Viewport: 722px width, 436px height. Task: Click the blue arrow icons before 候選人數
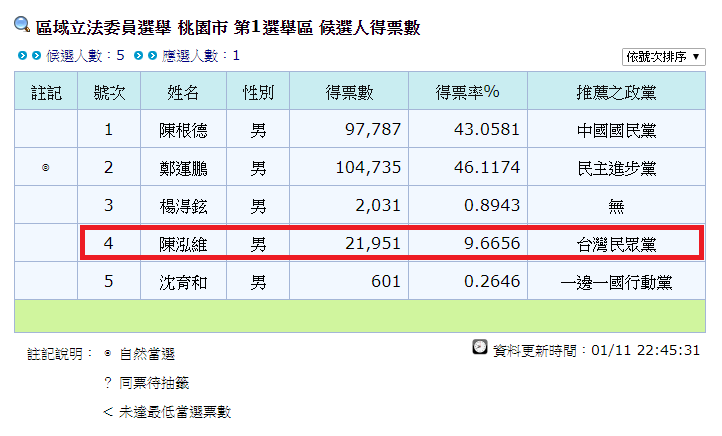click(29, 56)
